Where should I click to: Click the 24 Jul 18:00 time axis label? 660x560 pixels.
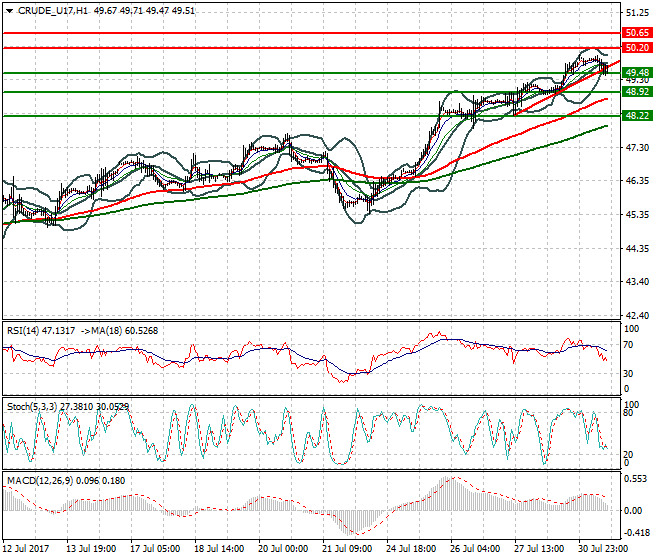[411, 549]
